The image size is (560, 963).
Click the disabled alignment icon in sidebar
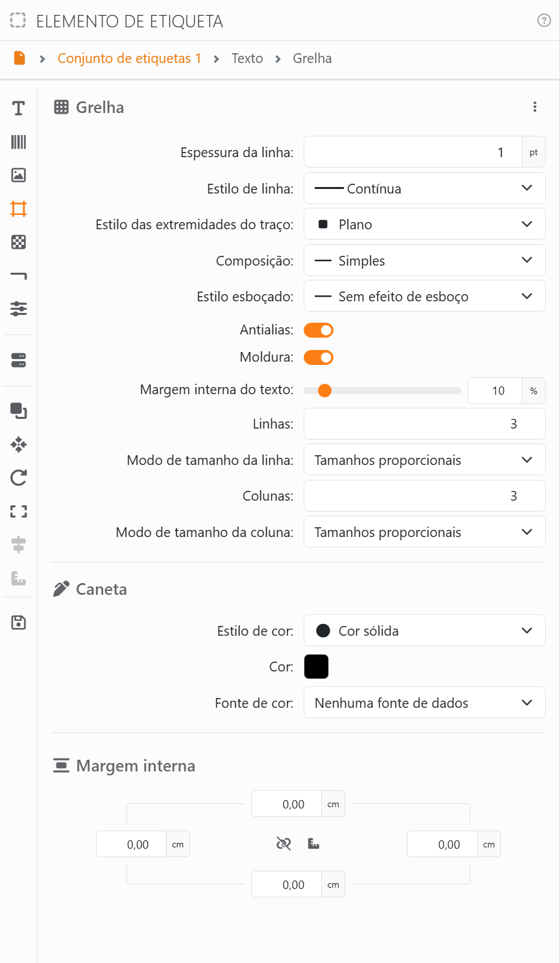pos(18,545)
